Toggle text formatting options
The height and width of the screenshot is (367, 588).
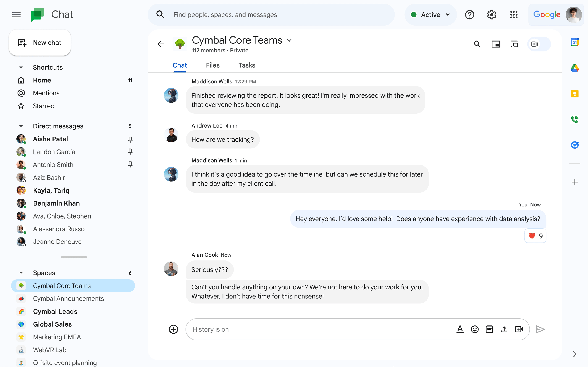tap(460, 329)
